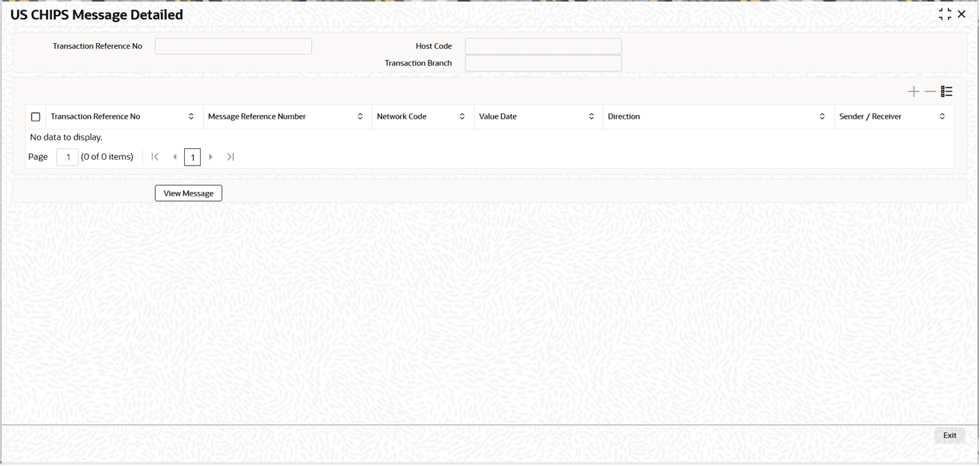Screen dimensions: 980x466
Task: Go to last page of grid
Action: click(x=230, y=157)
